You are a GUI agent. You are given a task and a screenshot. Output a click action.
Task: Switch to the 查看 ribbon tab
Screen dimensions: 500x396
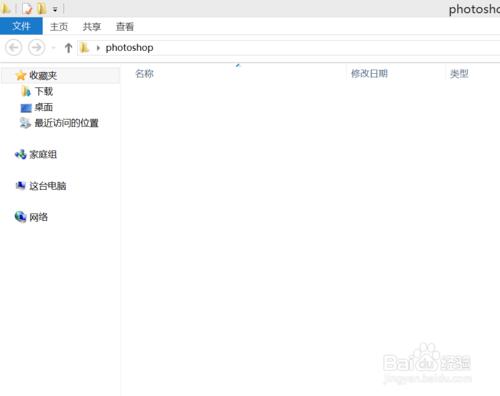tap(125, 27)
